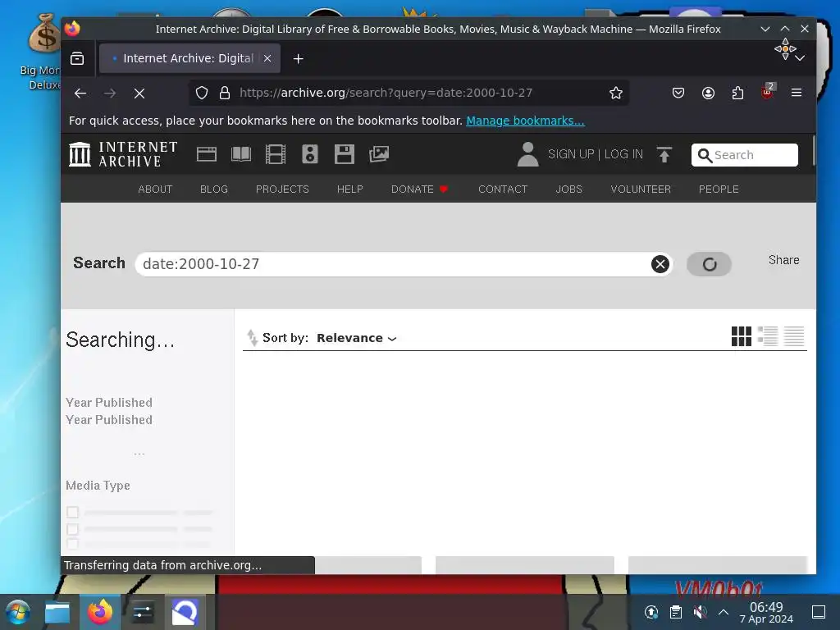Click the loading search go button
This screenshot has width=840, height=630.
coord(710,264)
